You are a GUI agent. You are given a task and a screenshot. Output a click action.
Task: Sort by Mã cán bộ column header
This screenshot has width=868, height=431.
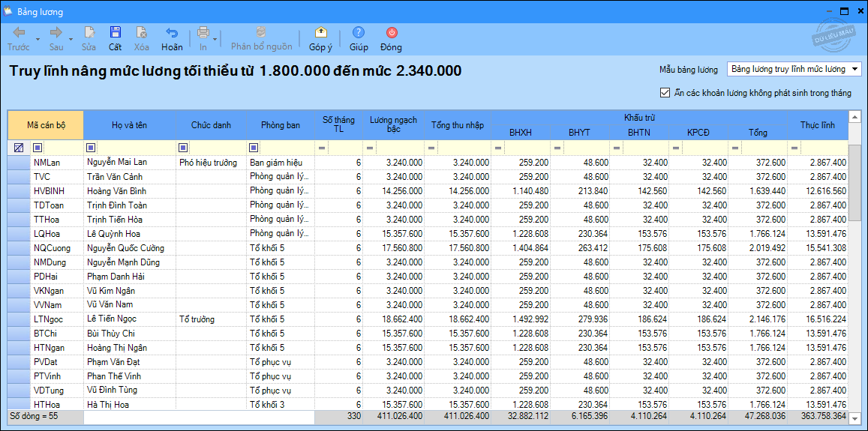click(x=47, y=125)
